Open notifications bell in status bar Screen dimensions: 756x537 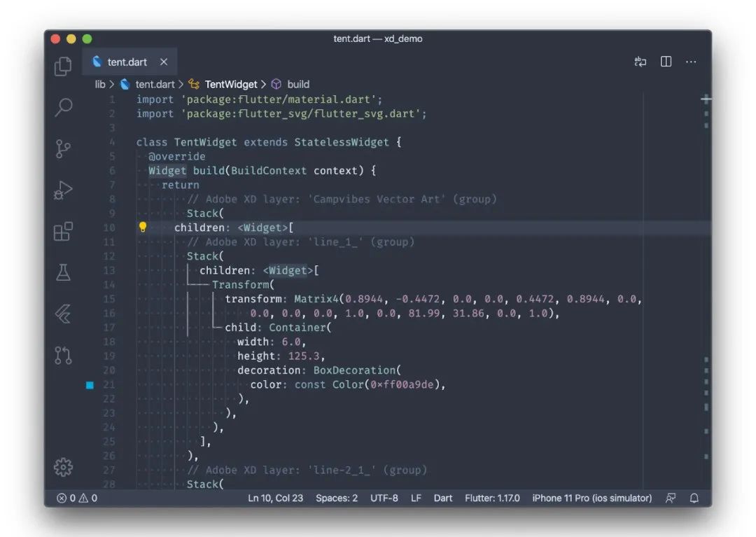(x=694, y=498)
